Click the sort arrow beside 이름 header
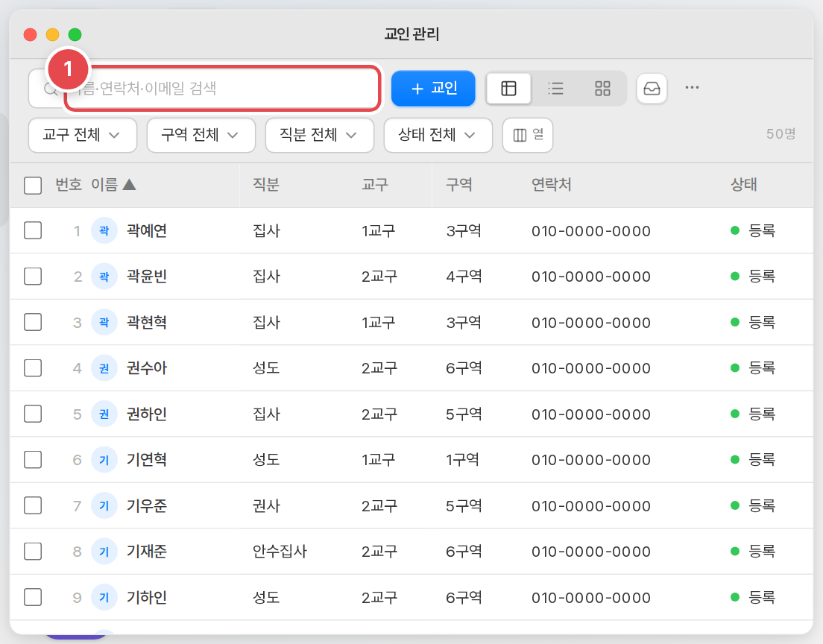823x644 pixels. pyautogui.click(x=129, y=185)
